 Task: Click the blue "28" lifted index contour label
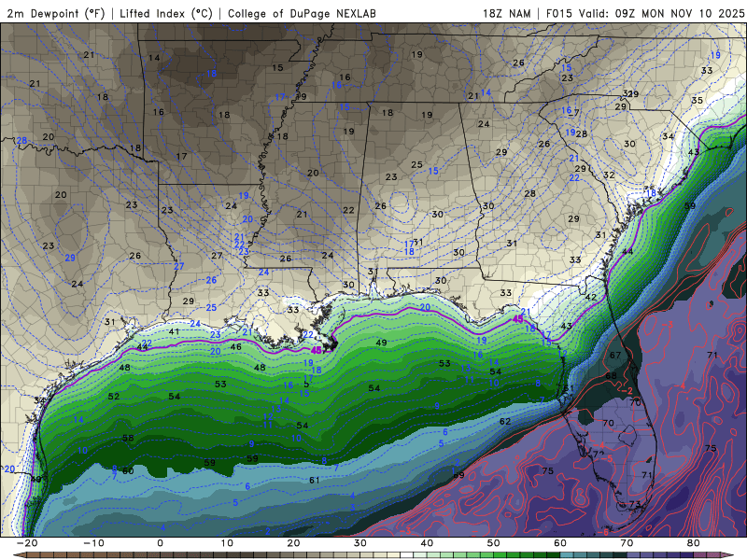pos(21,141)
